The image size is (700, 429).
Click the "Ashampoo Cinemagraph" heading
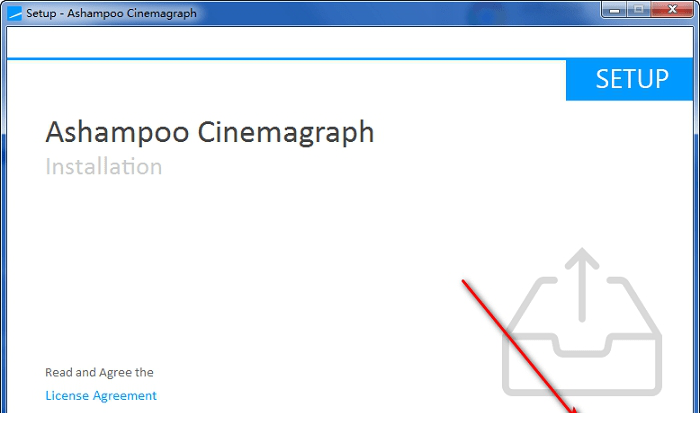pyautogui.click(x=210, y=132)
